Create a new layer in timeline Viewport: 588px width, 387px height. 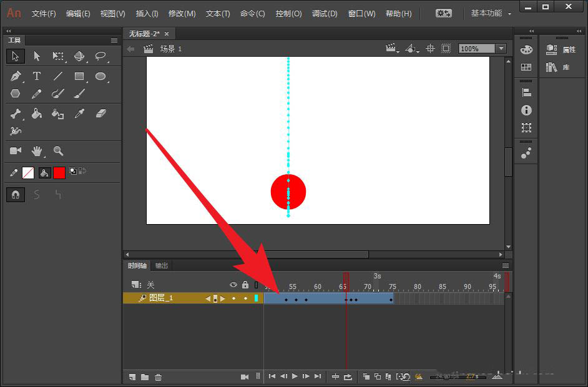[x=132, y=377]
